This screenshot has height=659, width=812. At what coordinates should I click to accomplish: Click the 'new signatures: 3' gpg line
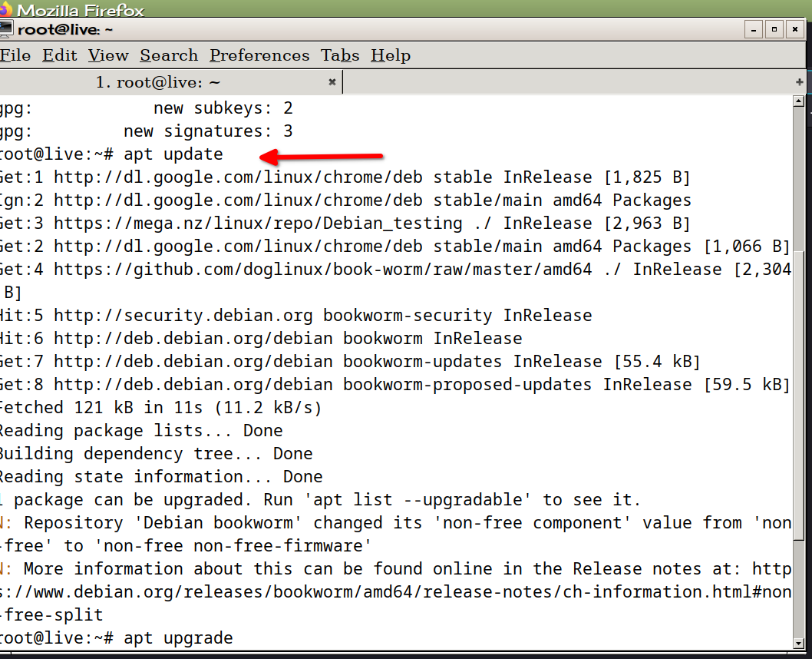click(x=147, y=131)
